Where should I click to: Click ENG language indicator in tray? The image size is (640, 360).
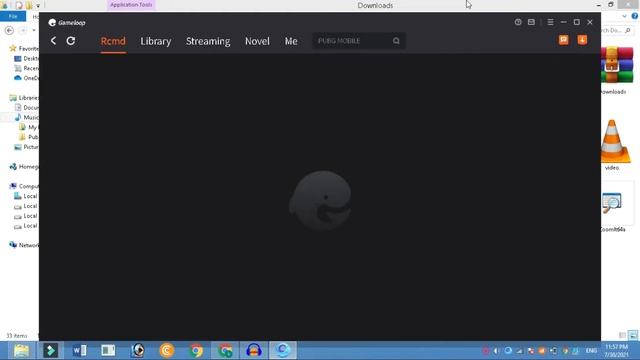[x=591, y=351]
